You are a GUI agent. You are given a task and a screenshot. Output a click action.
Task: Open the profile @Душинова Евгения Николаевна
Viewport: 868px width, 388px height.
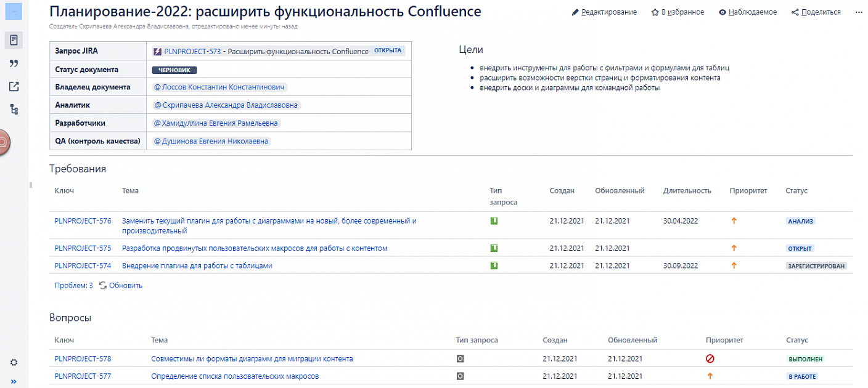[211, 141]
